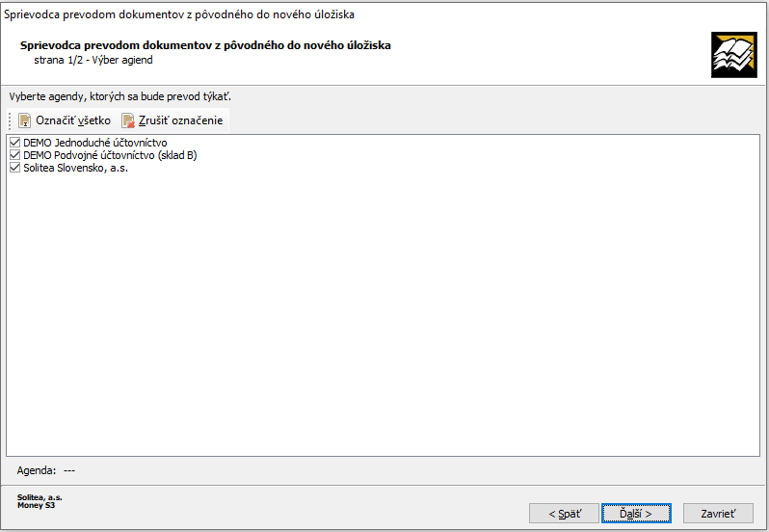Click the dotted toolbar grip handle
This screenshot has width=769, height=532.
pos(10,120)
